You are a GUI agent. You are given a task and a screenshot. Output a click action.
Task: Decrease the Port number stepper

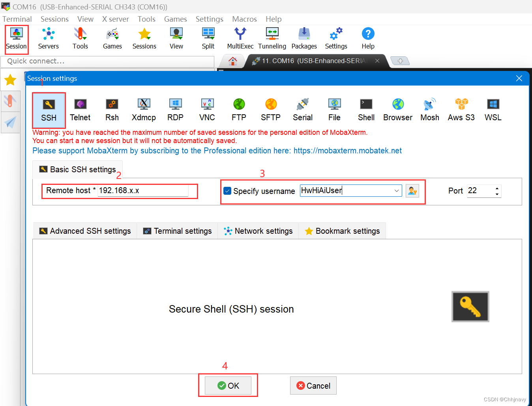point(497,194)
